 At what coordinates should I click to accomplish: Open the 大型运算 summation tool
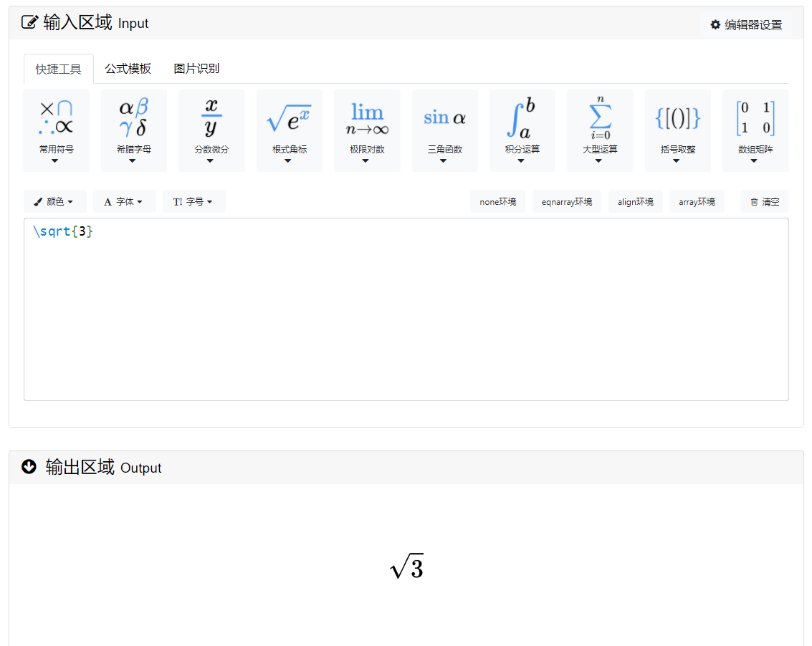pyautogui.click(x=600, y=130)
